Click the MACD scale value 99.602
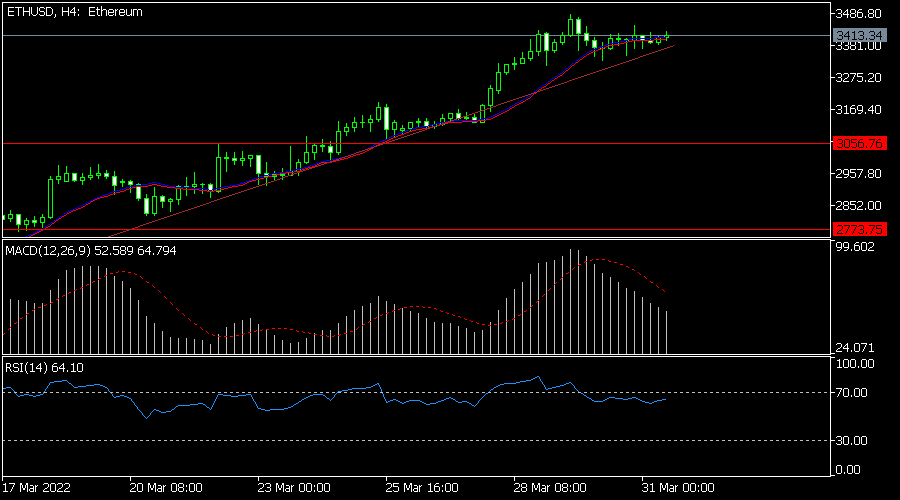Screen dimensions: 900x500 pos(855,247)
